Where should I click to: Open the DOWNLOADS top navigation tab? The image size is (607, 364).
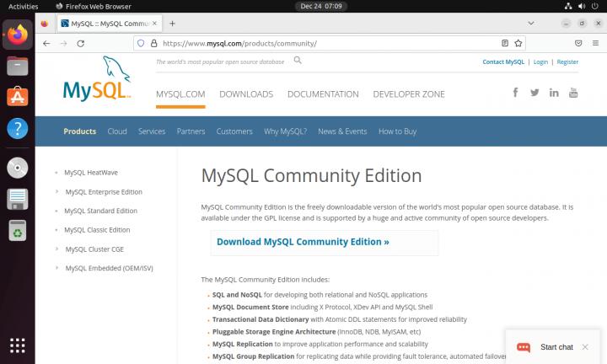point(246,94)
